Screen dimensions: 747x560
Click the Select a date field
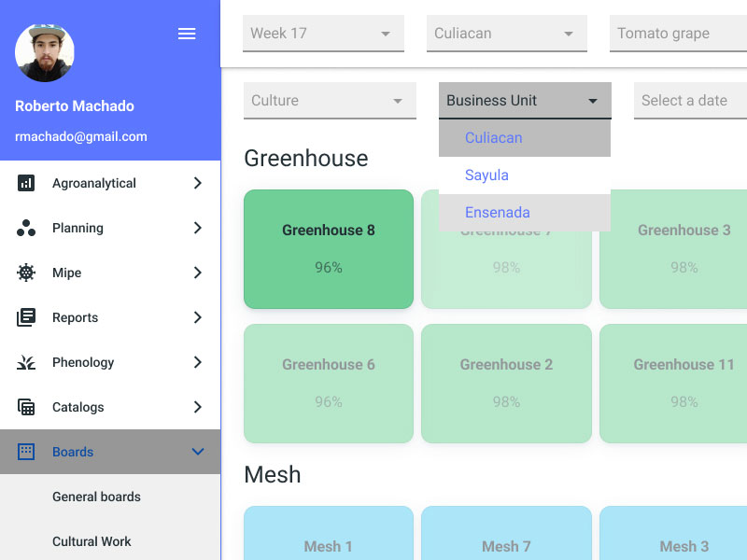pyautogui.click(x=689, y=101)
